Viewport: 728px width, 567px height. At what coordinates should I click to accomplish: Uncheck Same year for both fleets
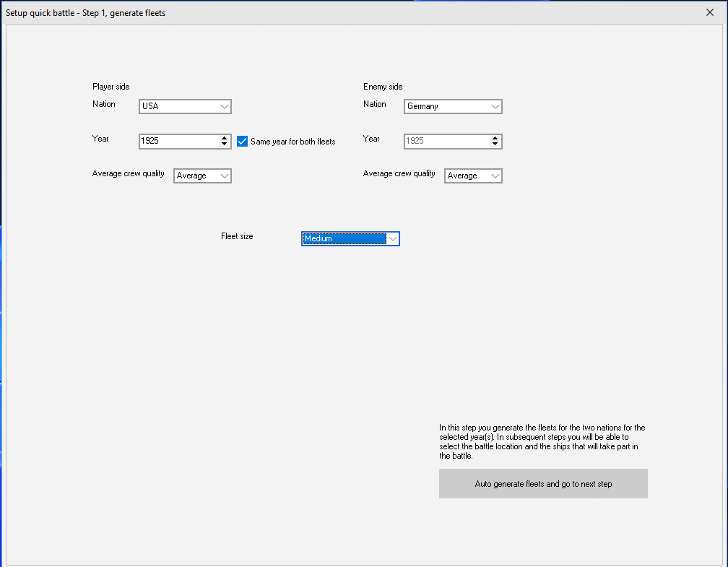pos(243,141)
